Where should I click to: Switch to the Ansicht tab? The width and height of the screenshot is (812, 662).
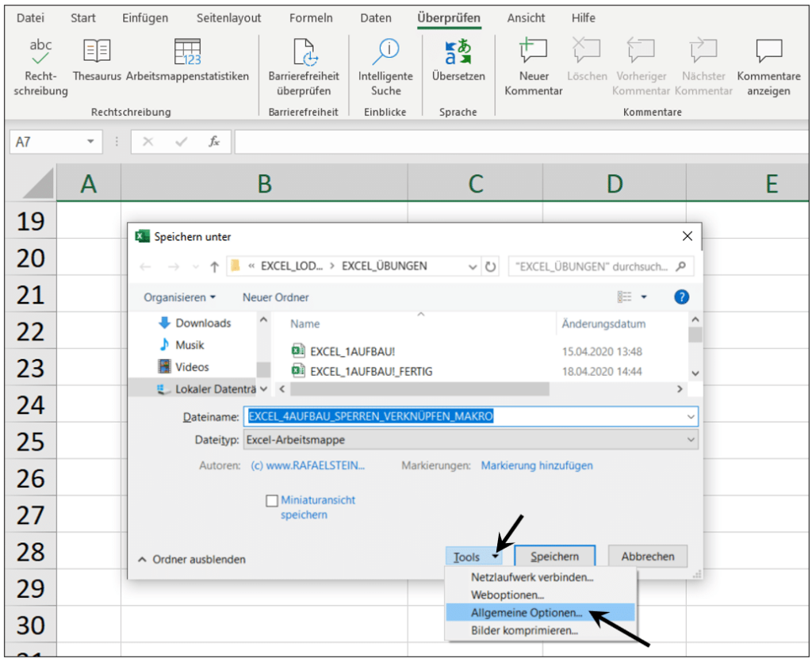[x=527, y=18]
